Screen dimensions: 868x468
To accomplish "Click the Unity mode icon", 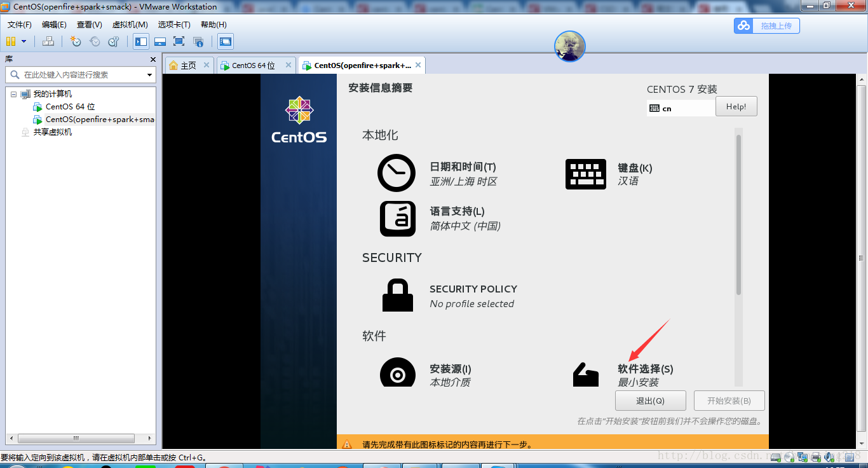I will [198, 42].
